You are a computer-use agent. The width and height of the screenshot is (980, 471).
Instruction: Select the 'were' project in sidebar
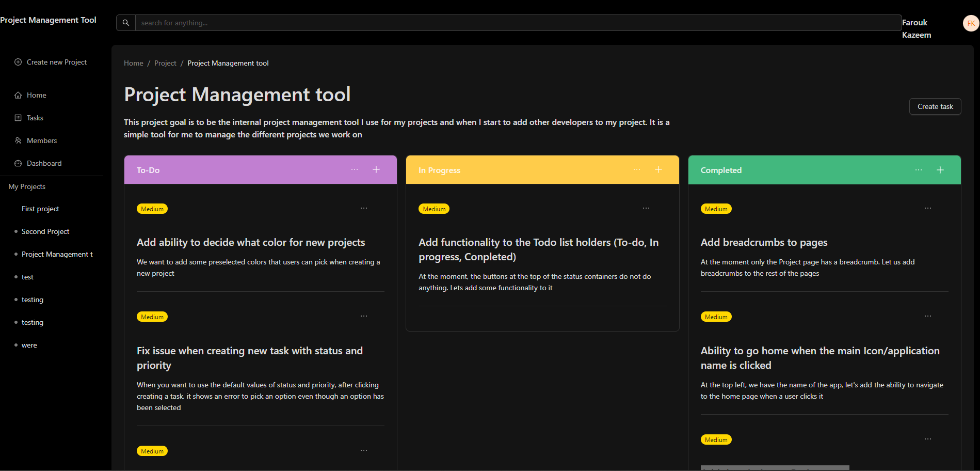pos(29,345)
